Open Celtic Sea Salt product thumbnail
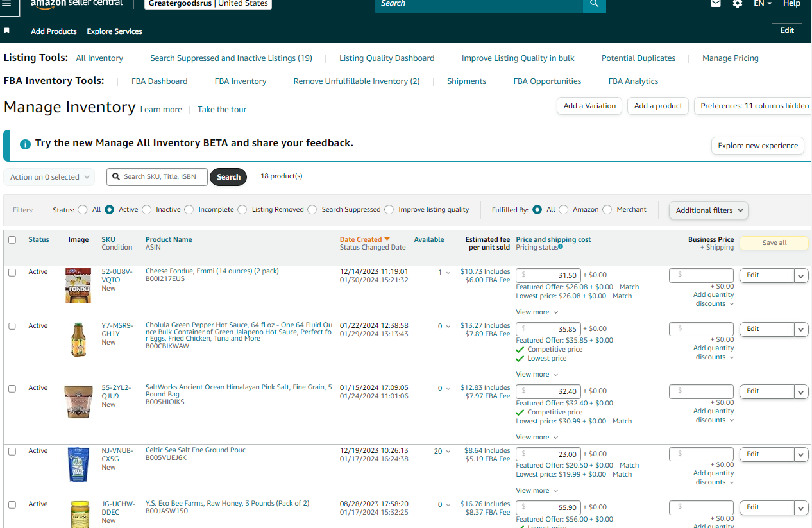This screenshot has width=812, height=528. 78,464
